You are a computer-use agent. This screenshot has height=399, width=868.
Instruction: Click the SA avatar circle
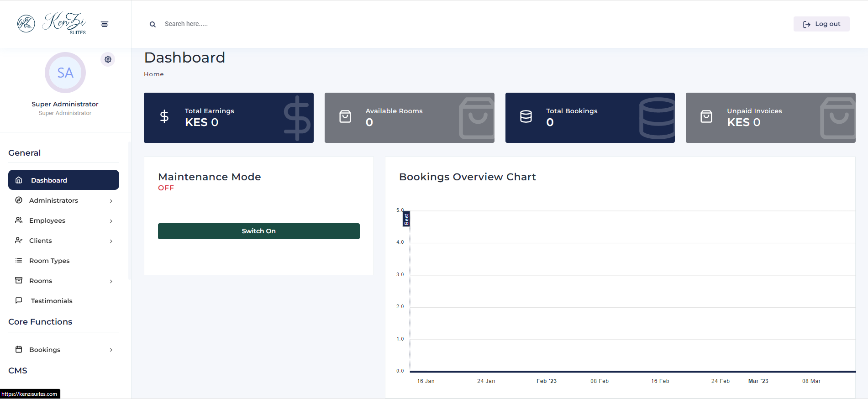click(65, 73)
